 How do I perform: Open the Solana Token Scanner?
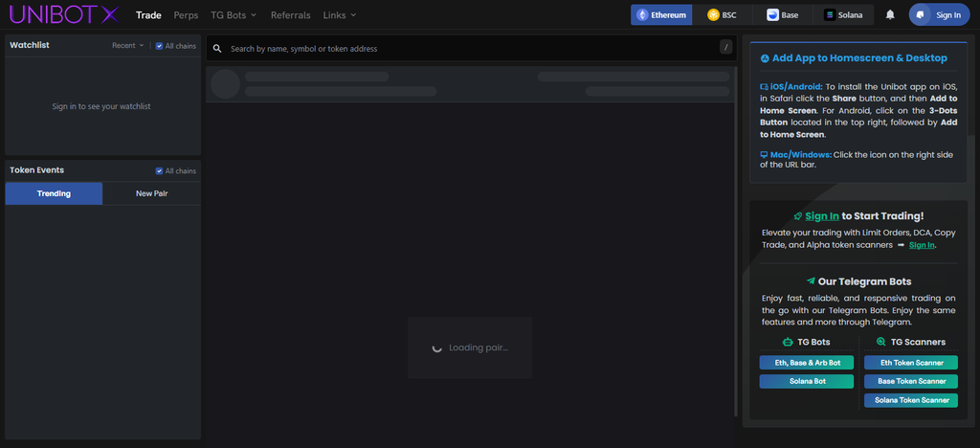point(911,400)
